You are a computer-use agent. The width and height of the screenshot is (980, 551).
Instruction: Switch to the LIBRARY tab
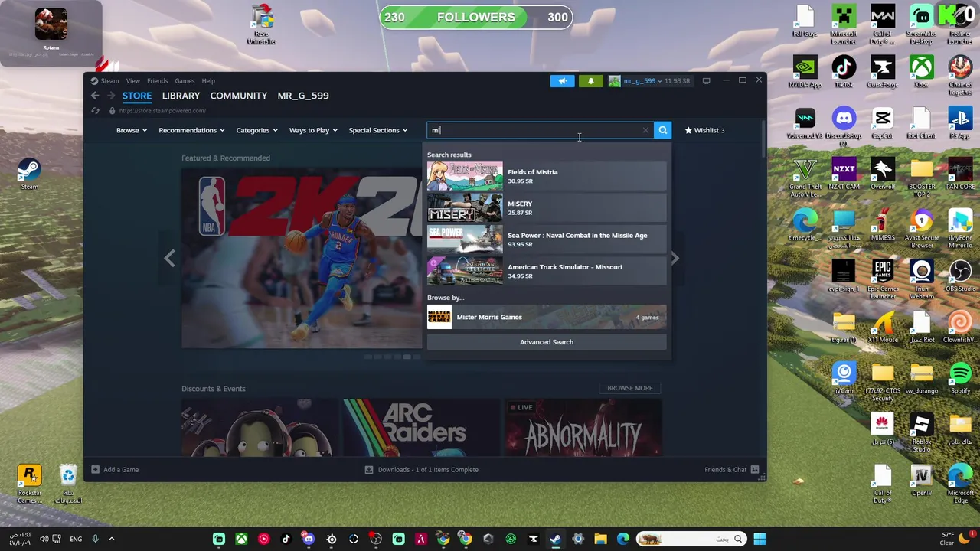pyautogui.click(x=181, y=96)
